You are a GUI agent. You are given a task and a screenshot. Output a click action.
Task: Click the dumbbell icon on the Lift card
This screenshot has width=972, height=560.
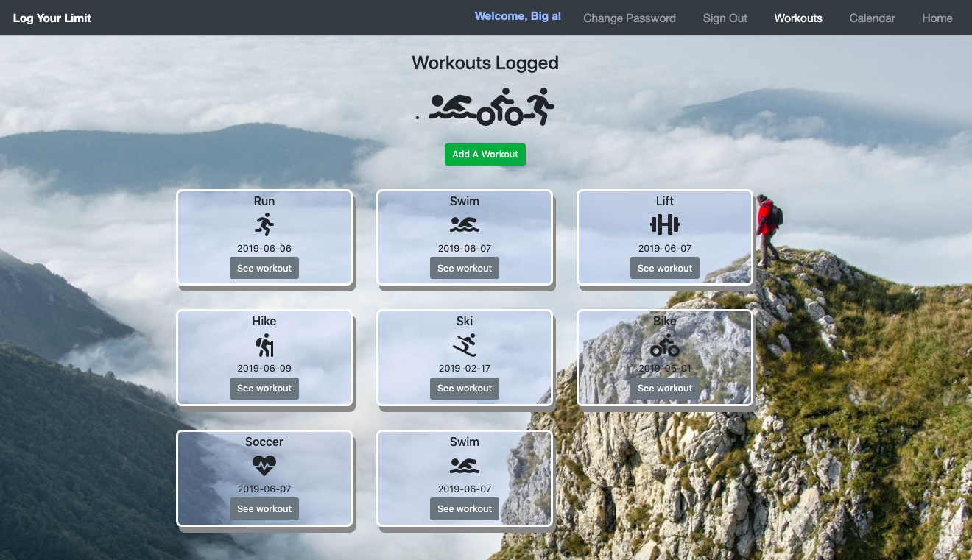(x=665, y=223)
